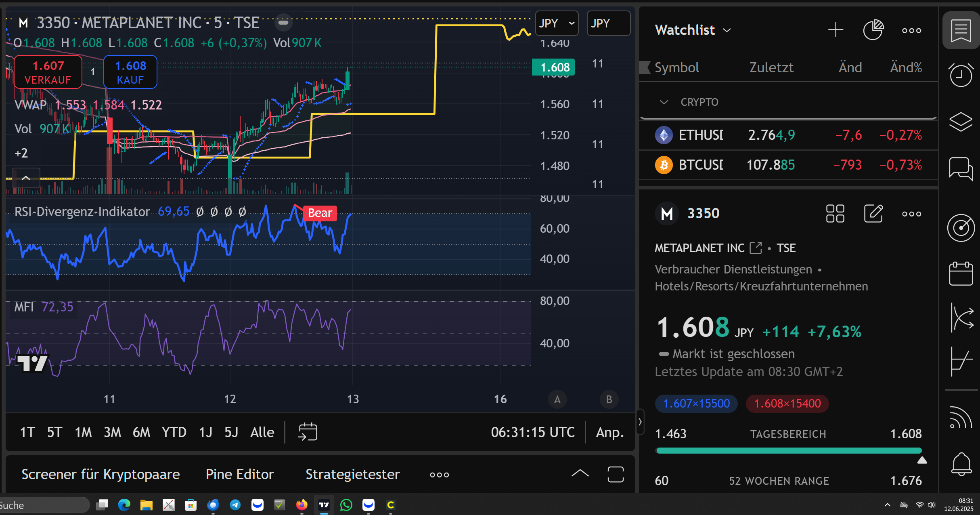Viewport: 980px width, 515px height.
Task: Open File Explorer from the taskbar
Action: click(146, 504)
